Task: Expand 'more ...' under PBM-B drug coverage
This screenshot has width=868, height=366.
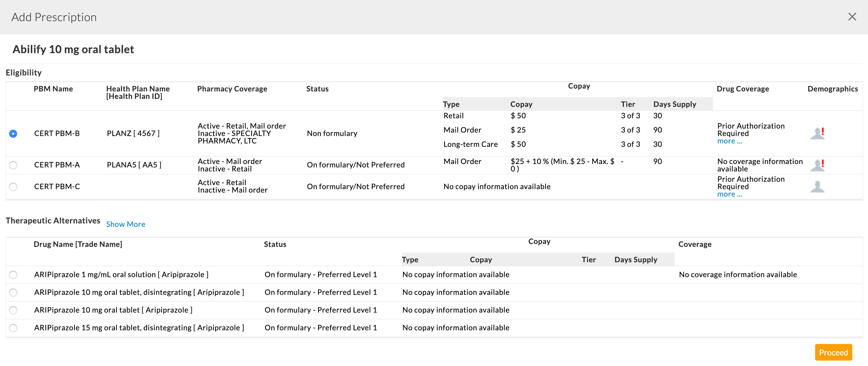Action: point(729,141)
